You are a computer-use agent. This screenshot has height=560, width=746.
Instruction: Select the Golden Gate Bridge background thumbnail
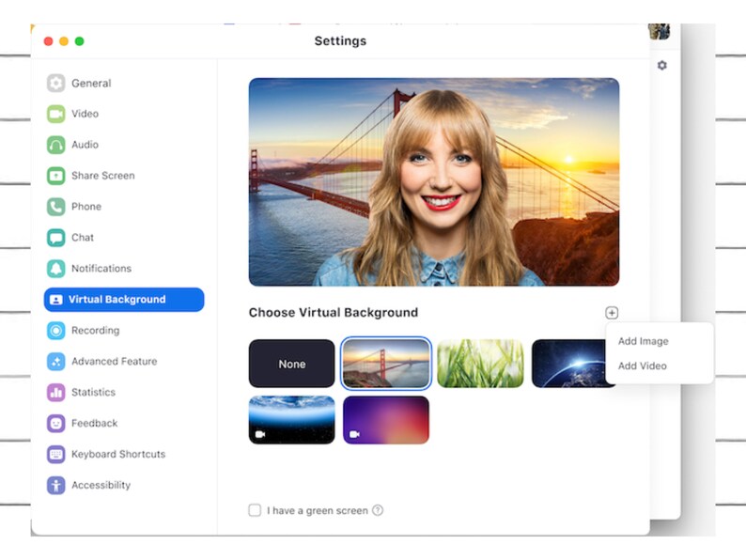point(386,364)
